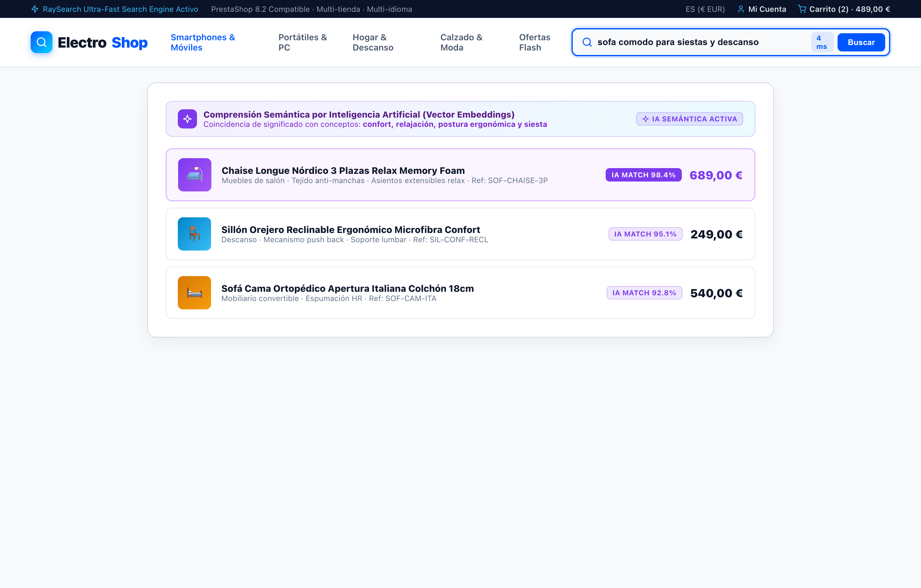Click RaySearch Ultra-Fast Search Engine Activo text
This screenshot has height=588, width=921.
pyautogui.click(x=121, y=9)
